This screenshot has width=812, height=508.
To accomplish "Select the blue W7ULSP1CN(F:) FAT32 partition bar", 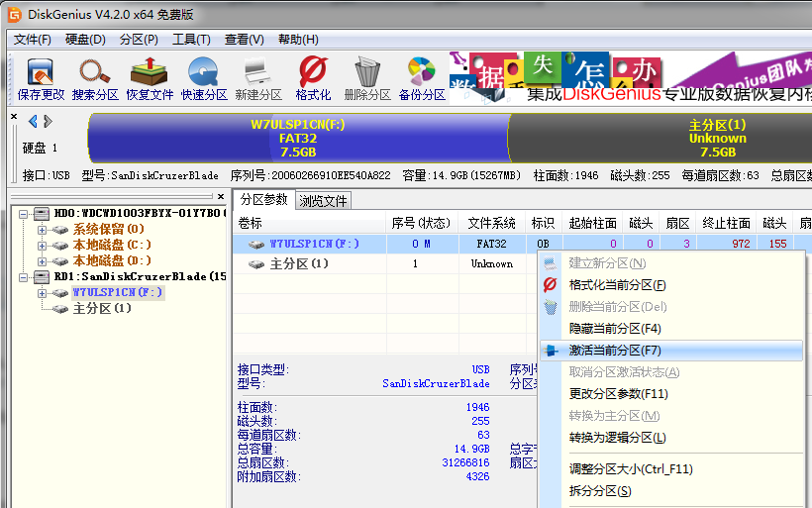I will point(298,139).
